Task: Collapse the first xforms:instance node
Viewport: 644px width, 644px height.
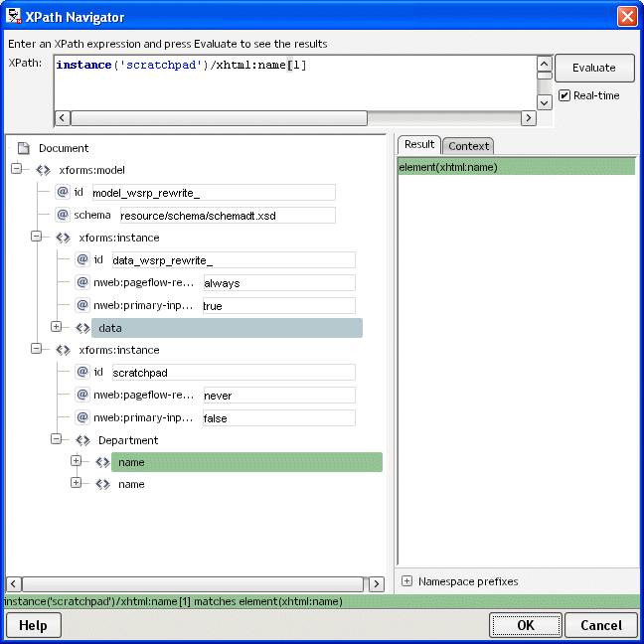Action: (x=36, y=237)
